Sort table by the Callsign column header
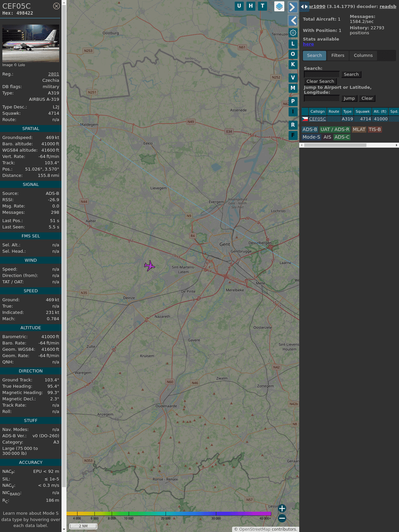Screen dimensions: 399x532 click(x=317, y=111)
